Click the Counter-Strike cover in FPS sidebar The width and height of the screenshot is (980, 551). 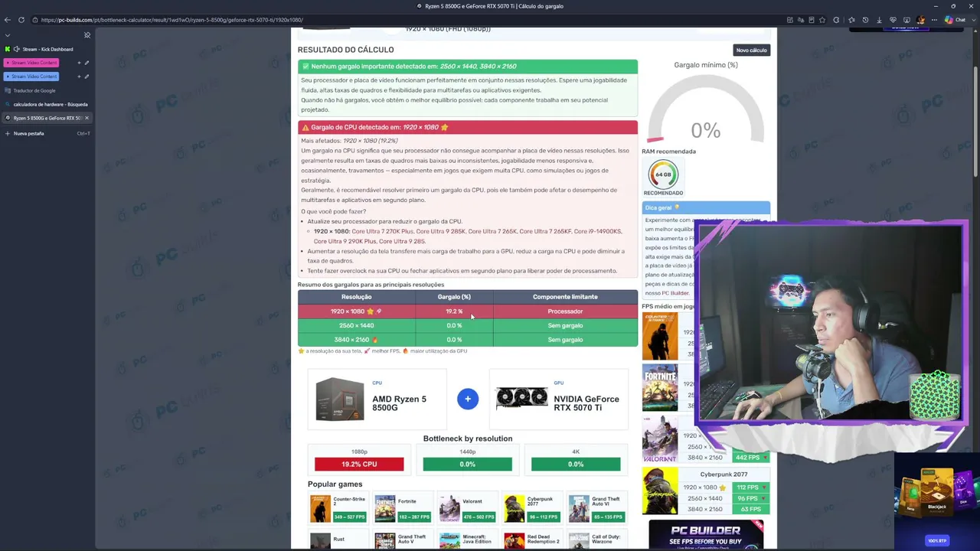tap(660, 336)
